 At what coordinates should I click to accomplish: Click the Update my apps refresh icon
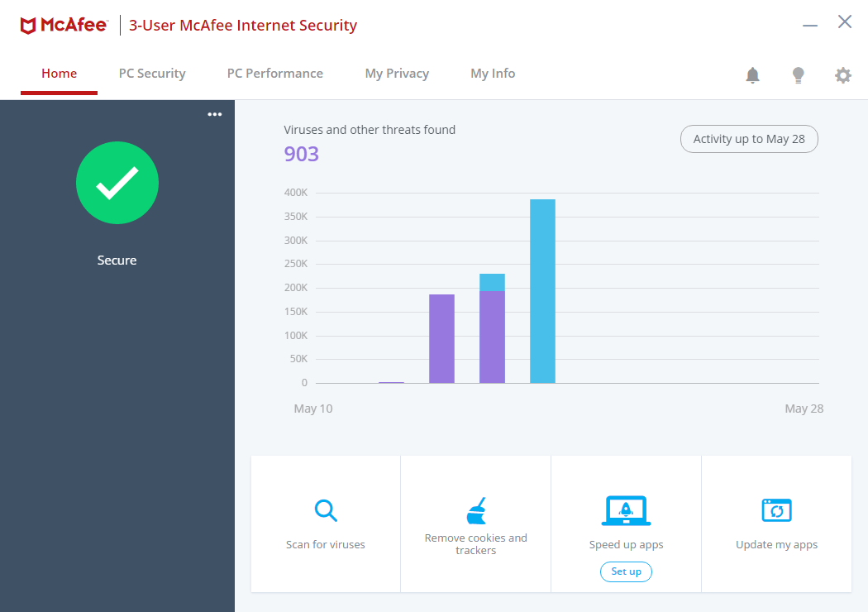click(776, 510)
